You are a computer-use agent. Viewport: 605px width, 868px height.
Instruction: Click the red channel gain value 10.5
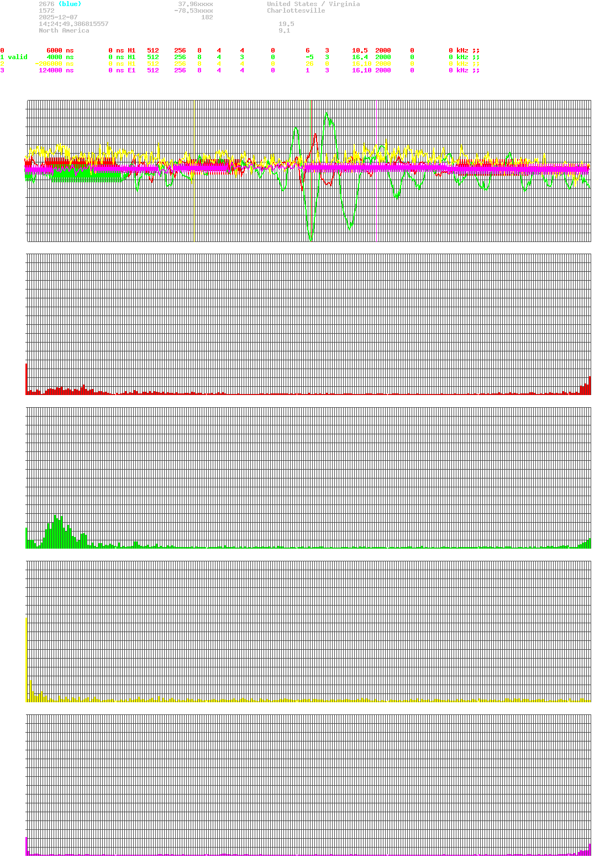pos(360,50)
